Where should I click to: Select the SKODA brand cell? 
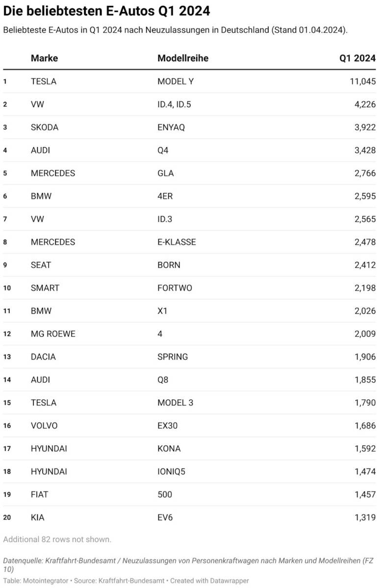pos(45,127)
